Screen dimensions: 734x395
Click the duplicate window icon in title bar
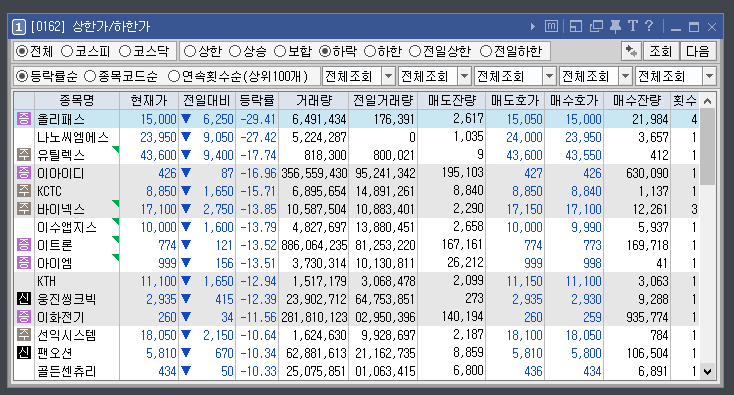[x=596, y=26]
